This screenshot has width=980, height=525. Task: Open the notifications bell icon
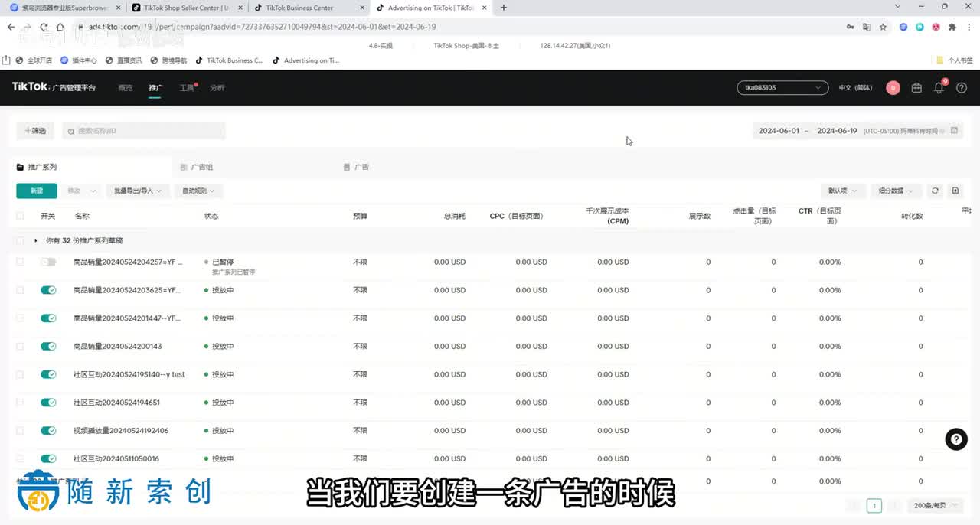939,88
